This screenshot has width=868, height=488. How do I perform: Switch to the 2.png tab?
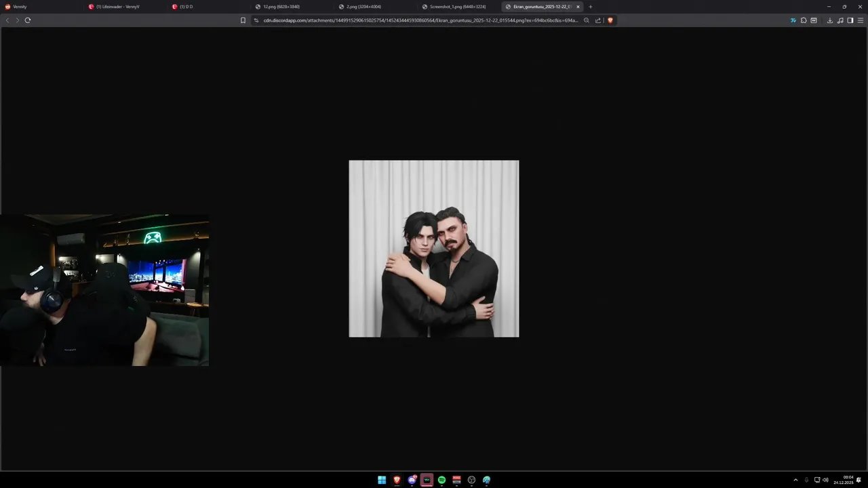(376, 7)
